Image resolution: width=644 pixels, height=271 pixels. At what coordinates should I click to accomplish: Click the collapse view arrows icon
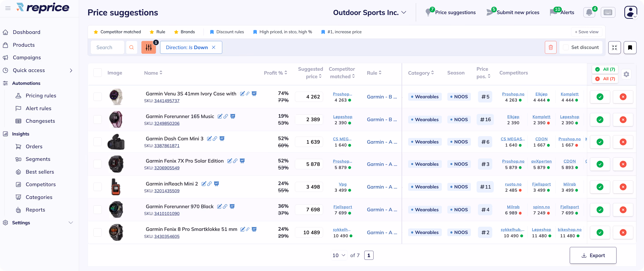click(614, 48)
